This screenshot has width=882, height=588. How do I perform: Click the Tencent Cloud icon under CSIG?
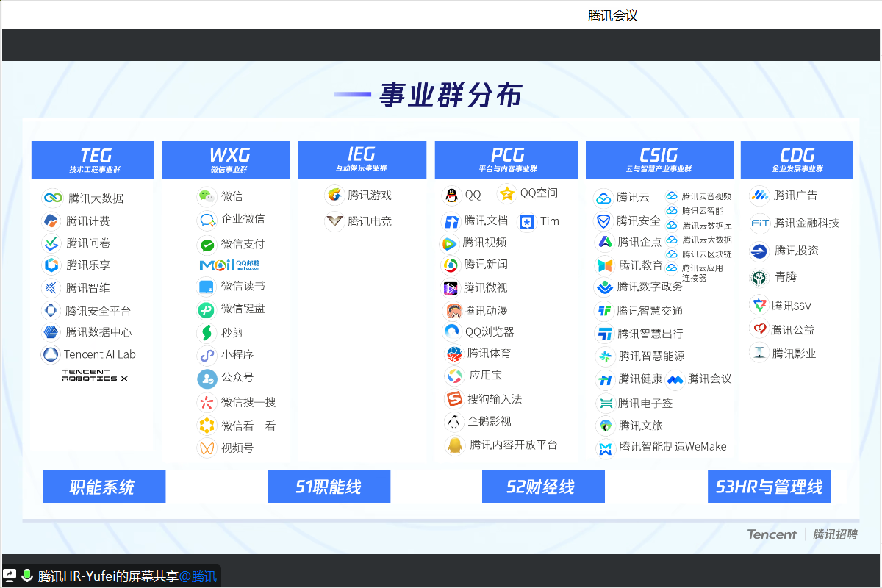point(603,198)
